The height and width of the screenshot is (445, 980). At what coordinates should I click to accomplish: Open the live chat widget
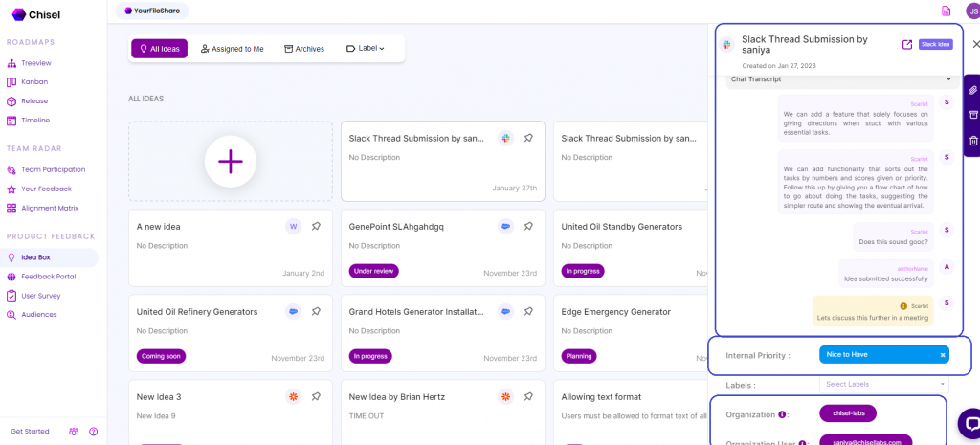[x=970, y=424]
